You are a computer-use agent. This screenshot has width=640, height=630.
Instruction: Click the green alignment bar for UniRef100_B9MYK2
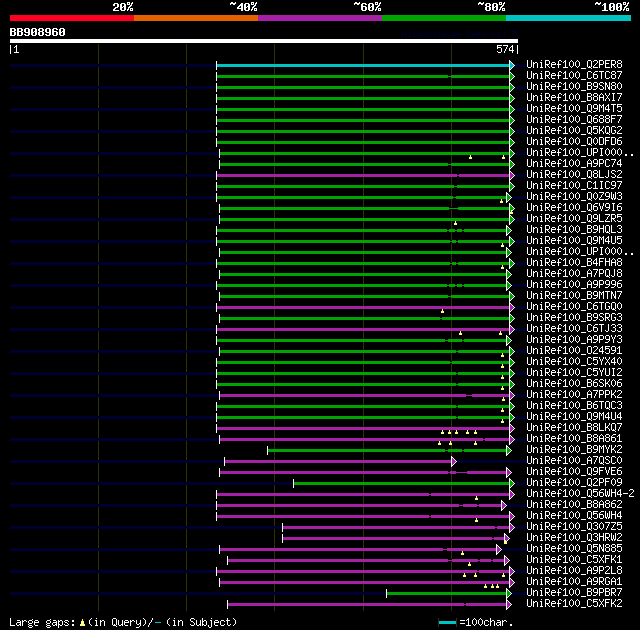coord(387,451)
